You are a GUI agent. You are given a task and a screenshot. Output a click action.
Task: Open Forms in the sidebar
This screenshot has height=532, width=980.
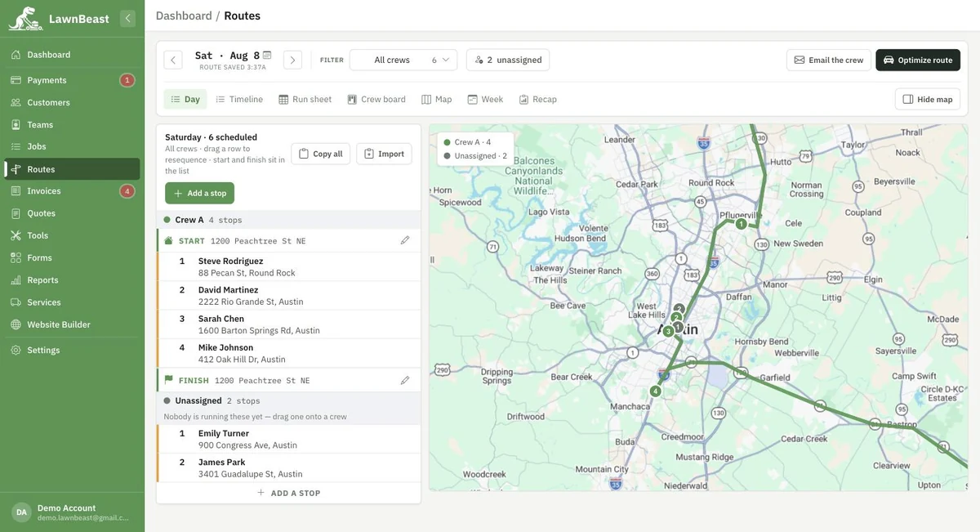tap(72, 257)
